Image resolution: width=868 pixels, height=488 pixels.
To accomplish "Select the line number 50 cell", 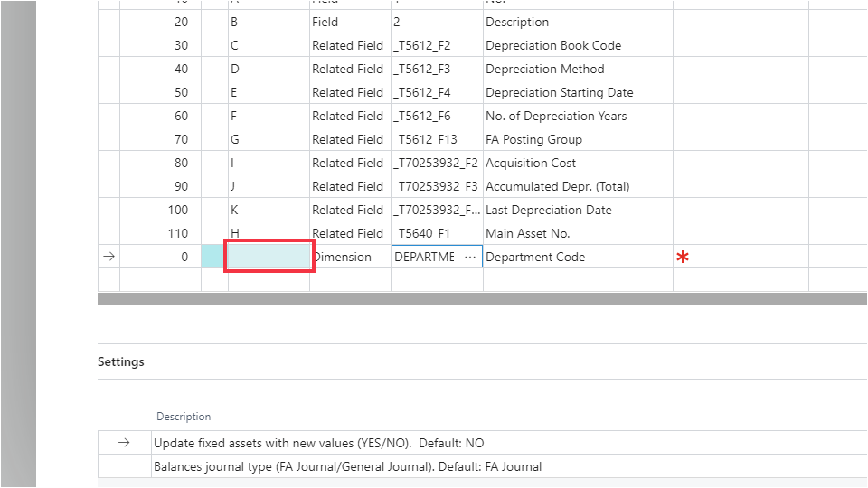I will 160,92.
